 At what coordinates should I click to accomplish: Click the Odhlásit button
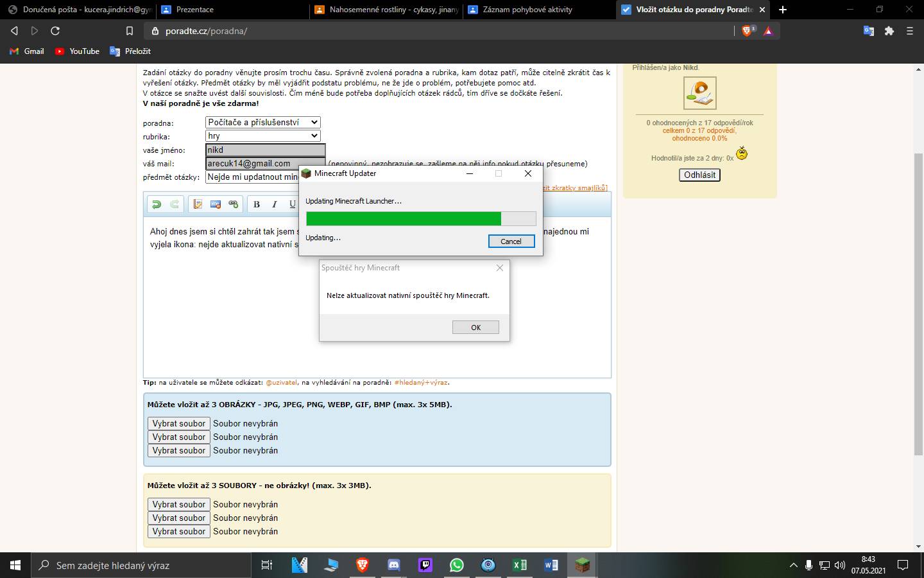point(699,175)
